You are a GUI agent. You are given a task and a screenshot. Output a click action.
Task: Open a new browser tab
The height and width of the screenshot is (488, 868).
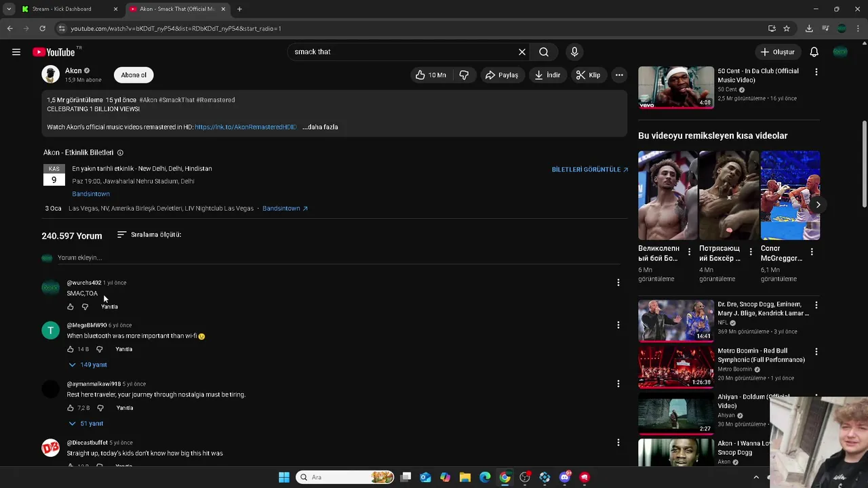(239, 9)
